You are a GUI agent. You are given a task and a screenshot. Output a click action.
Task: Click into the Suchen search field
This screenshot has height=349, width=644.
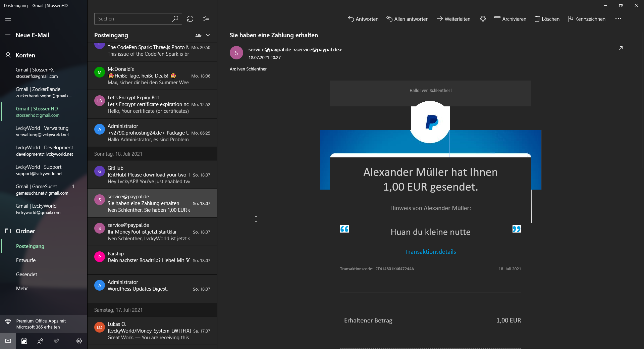pos(132,19)
